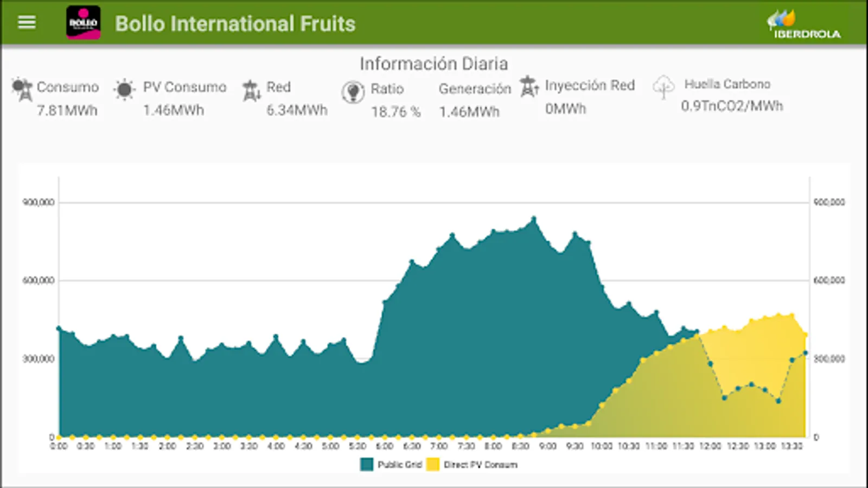Toggle the Direct PV Consum legend series
Image resolution: width=868 pixels, height=488 pixels.
point(480,465)
